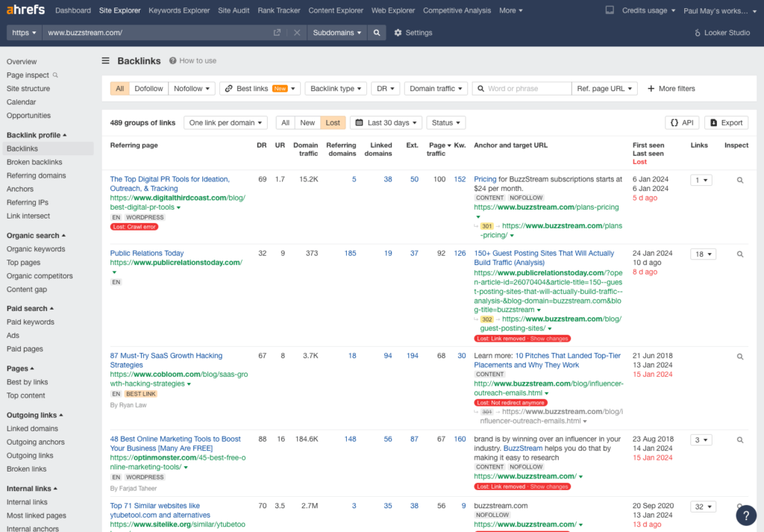The height and width of the screenshot is (532, 764).
Task: Open the URL in new tab icon
Action: tap(278, 33)
